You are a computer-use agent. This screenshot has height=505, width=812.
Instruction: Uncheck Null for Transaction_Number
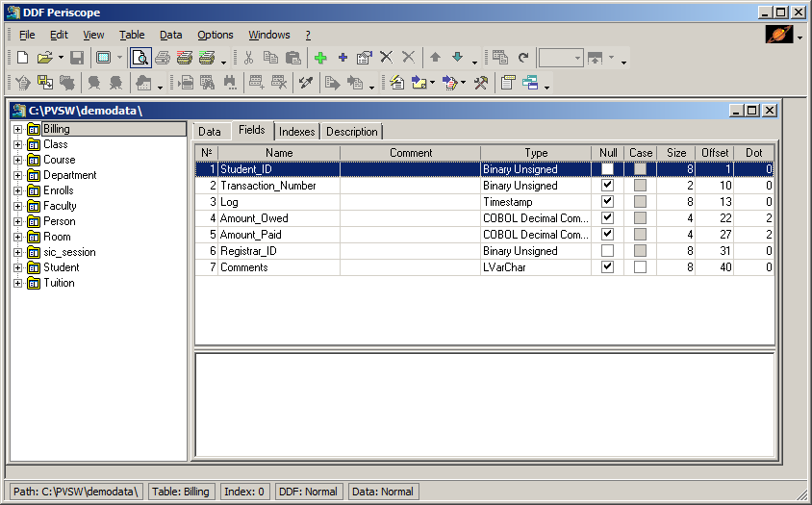click(x=607, y=186)
